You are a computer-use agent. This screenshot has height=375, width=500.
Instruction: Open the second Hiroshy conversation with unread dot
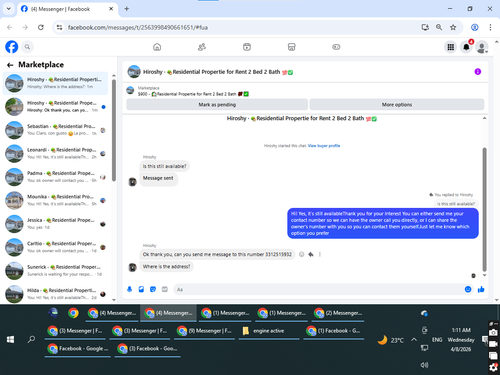pos(55,107)
